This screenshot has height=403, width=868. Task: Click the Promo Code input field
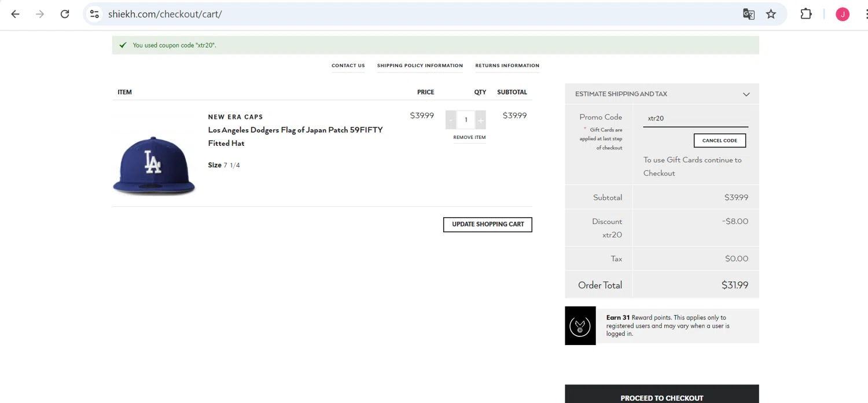point(696,118)
